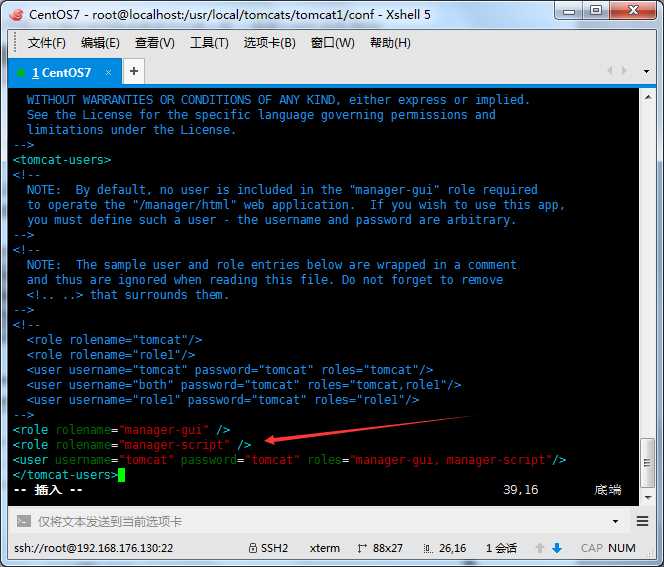Open the compose bar hamburger menu
Viewport: 664px width, 567px height.
point(642,521)
